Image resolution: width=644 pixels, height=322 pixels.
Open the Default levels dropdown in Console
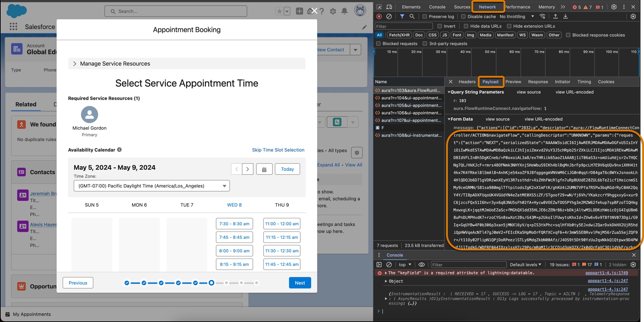[x=525, y=265]
